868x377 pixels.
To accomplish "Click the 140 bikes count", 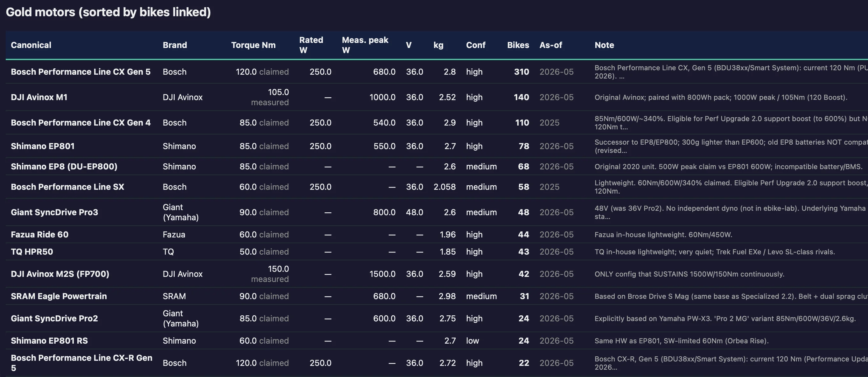I will (521, 97).
